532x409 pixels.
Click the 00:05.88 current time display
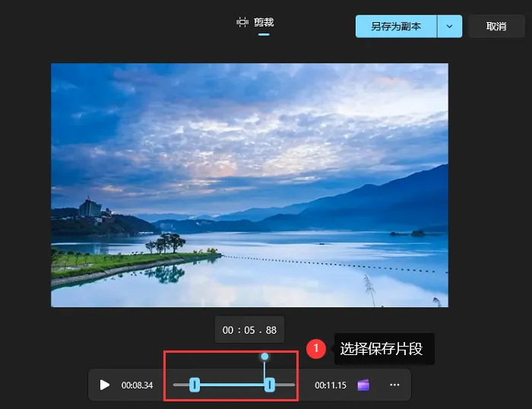249,330
